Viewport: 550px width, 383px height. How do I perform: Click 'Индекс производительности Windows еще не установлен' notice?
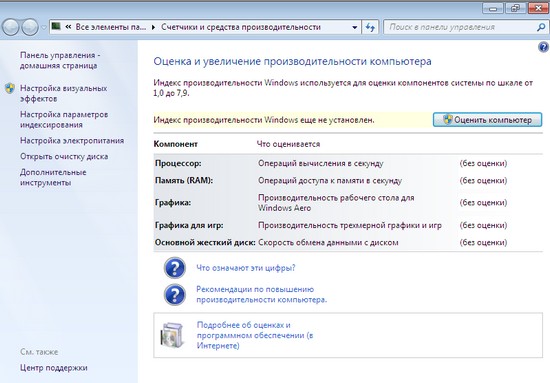coord(264,120)
